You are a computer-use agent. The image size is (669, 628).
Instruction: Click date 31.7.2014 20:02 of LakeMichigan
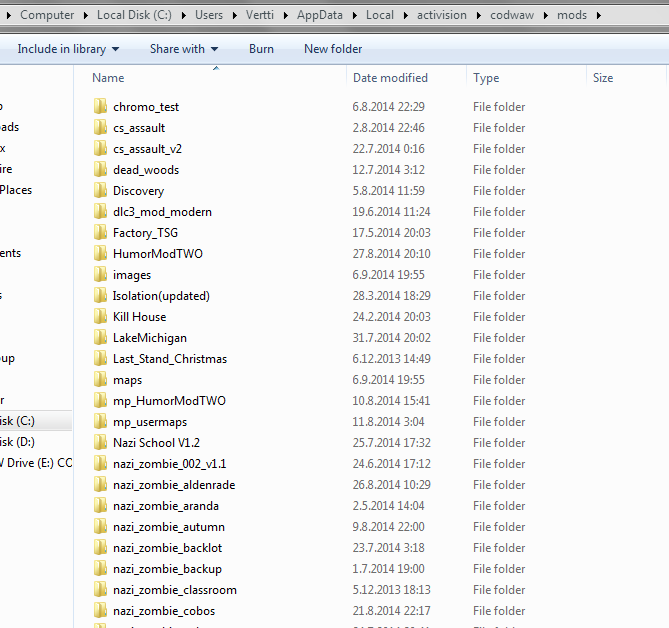click(391, 337)
